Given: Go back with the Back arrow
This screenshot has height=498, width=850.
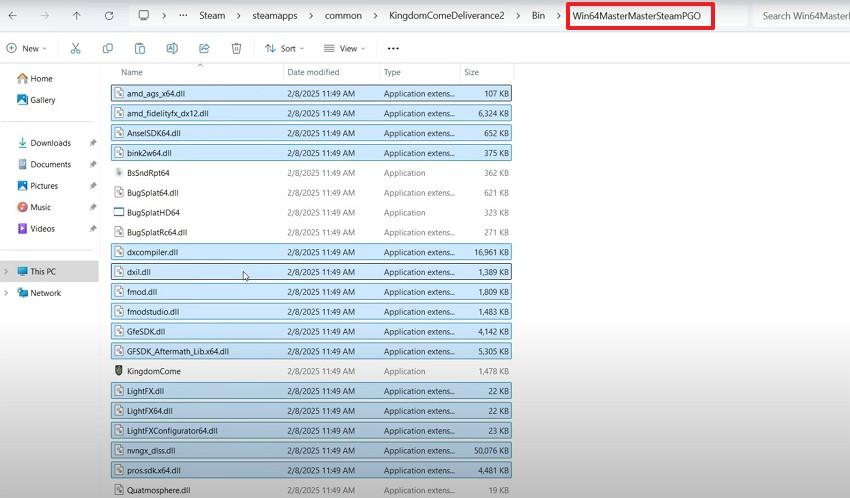Looking at the screenshot, I should click(x=12, y=16).
